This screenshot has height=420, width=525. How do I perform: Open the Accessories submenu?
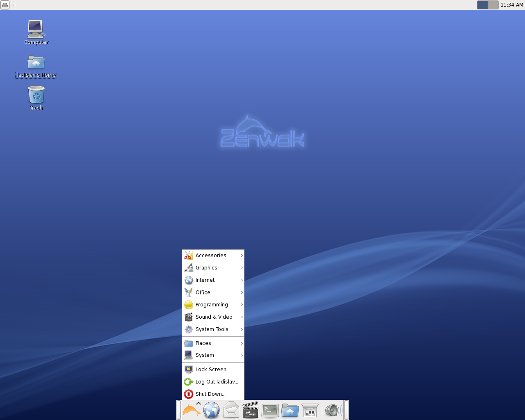(213, 256)
